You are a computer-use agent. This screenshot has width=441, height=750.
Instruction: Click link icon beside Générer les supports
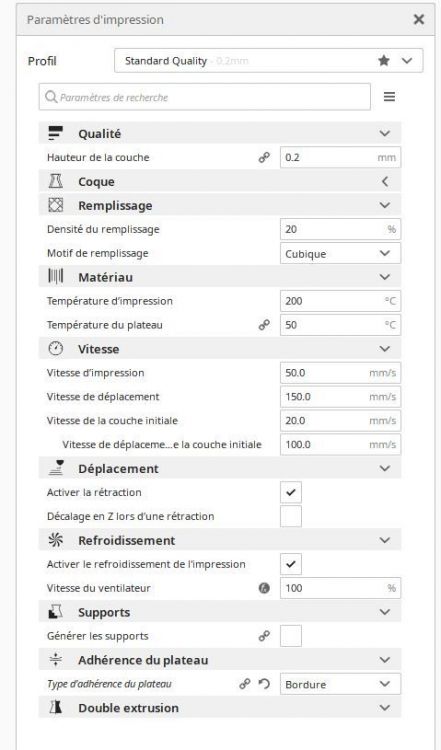pos(264,636)
